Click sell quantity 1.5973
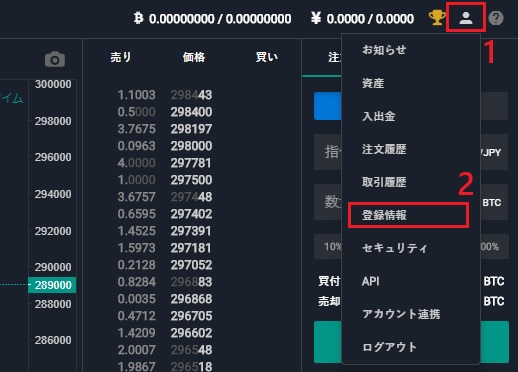 click(137, 248)
